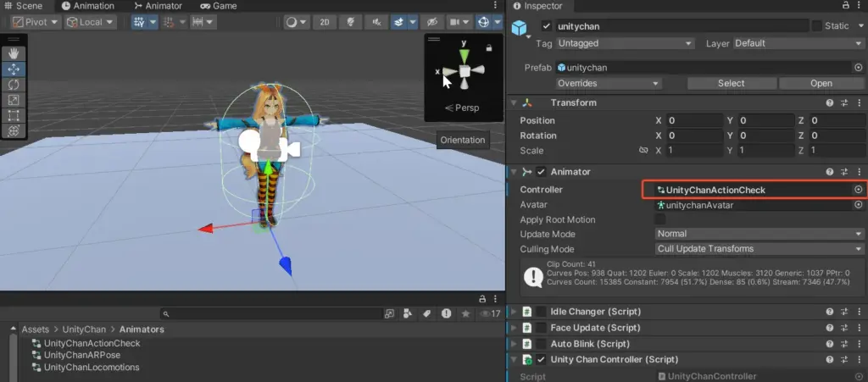Select the Rotate tool in scene toolbar
The image size is (868, 382).
point(14,85)
